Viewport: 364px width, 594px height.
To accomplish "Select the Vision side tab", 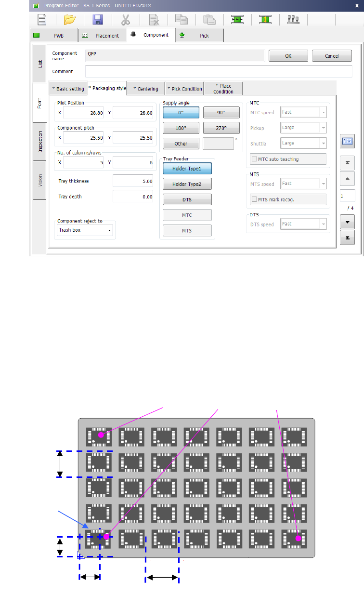I will tap(39, 180).
